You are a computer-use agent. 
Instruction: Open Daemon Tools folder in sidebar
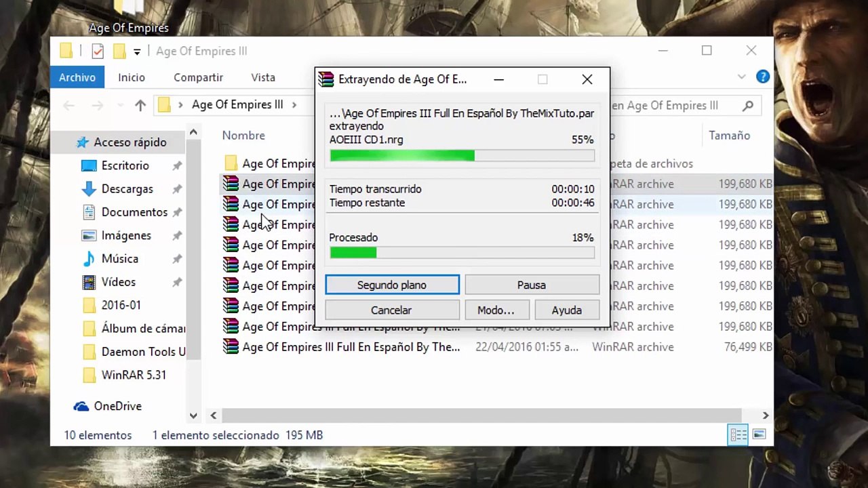click(x=142, y=352)
